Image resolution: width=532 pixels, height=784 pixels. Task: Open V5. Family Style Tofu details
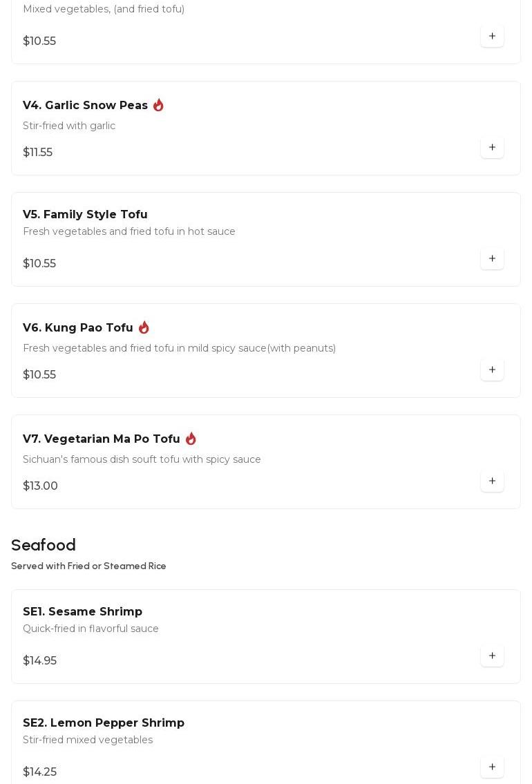pyautogui.click(x=85, y=215)
